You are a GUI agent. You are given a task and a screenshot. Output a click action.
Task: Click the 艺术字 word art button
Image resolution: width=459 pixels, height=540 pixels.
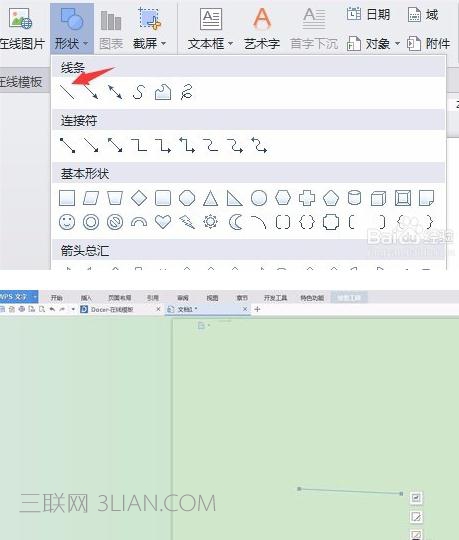pos(262,28)
